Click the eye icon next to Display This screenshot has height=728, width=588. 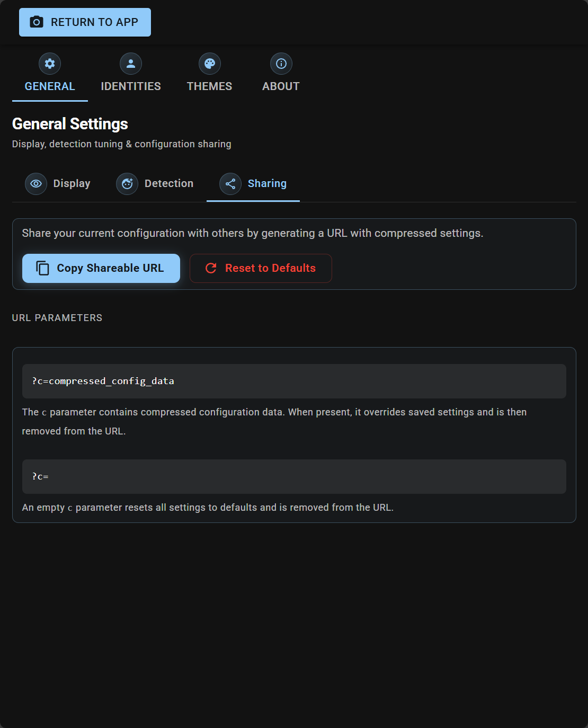point(36,184)
